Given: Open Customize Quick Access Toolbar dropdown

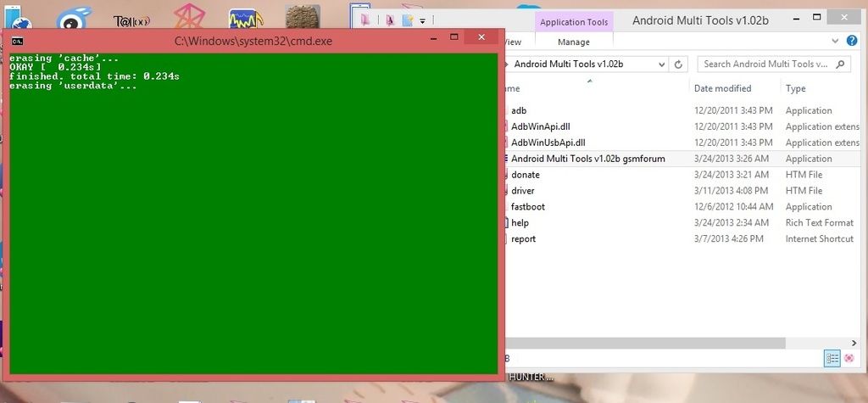Looking at the screenshot, I should pyautogui.click(x=422, y=20).
